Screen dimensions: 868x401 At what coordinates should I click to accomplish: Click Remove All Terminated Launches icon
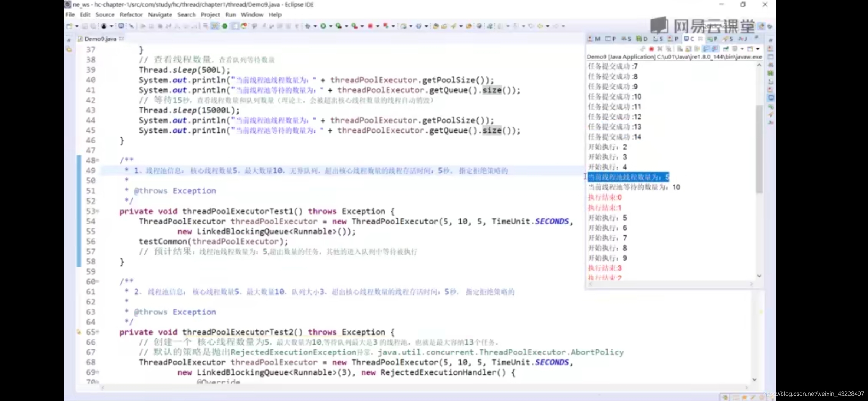point(669,49)
